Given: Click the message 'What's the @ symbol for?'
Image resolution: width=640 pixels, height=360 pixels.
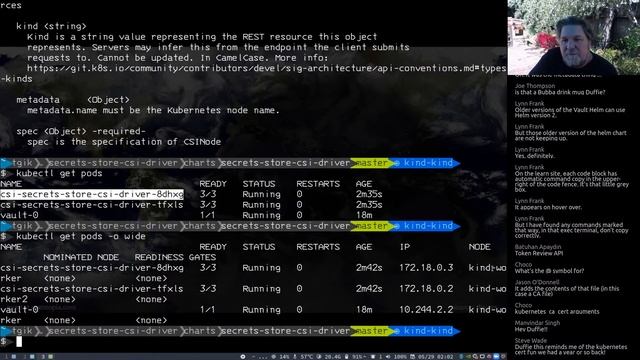Looking at the screenshot, I should tap(549, 271).
